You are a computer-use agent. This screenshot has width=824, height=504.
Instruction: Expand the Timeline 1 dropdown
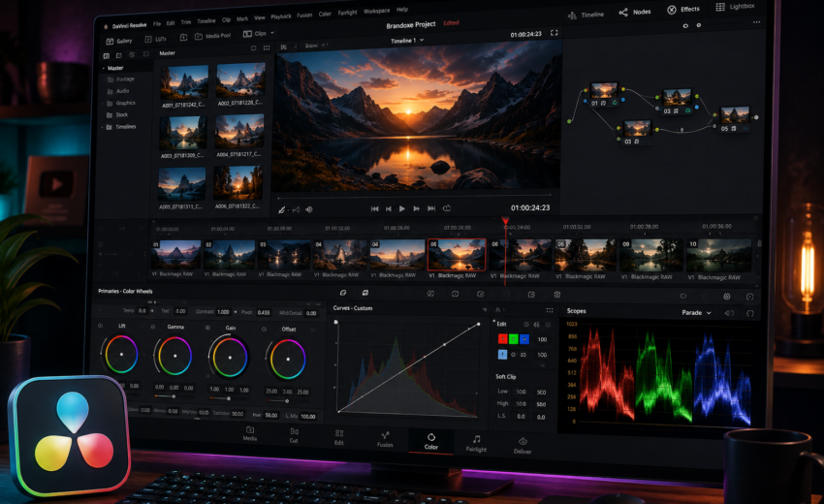click(422, 40)
